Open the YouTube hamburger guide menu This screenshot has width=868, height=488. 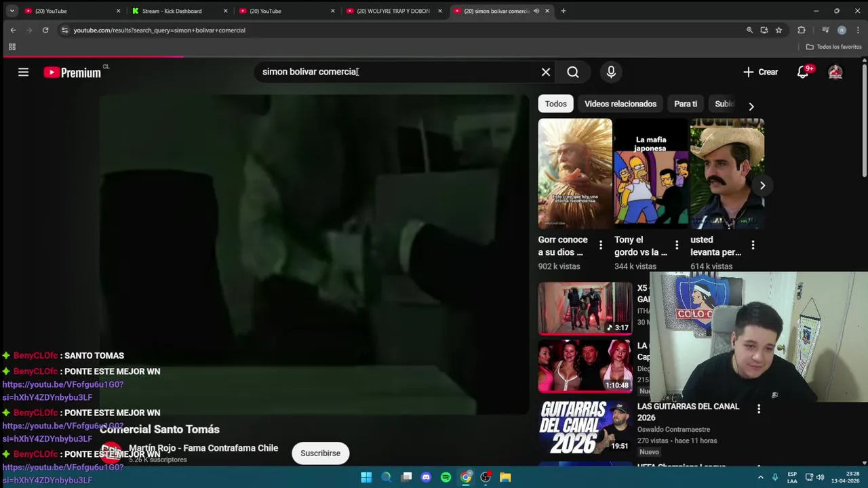[x=23, y=72]
